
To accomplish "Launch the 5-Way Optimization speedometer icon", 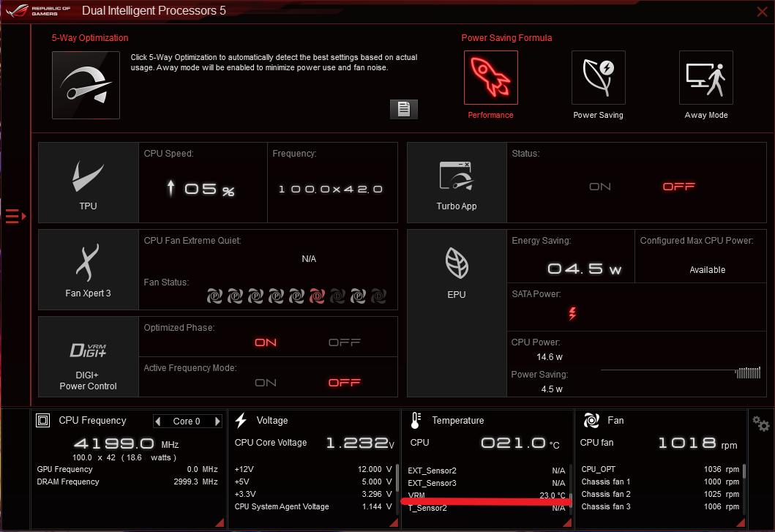I will (86, 85).
